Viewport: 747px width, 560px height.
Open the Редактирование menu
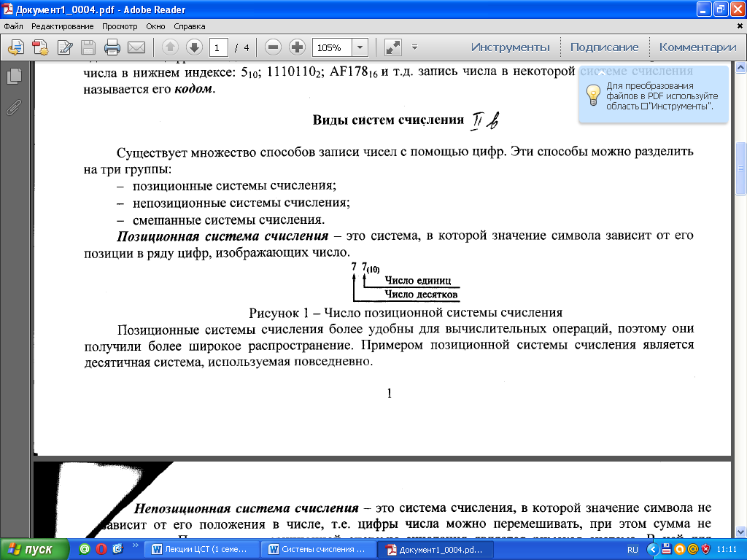(63, 26)
